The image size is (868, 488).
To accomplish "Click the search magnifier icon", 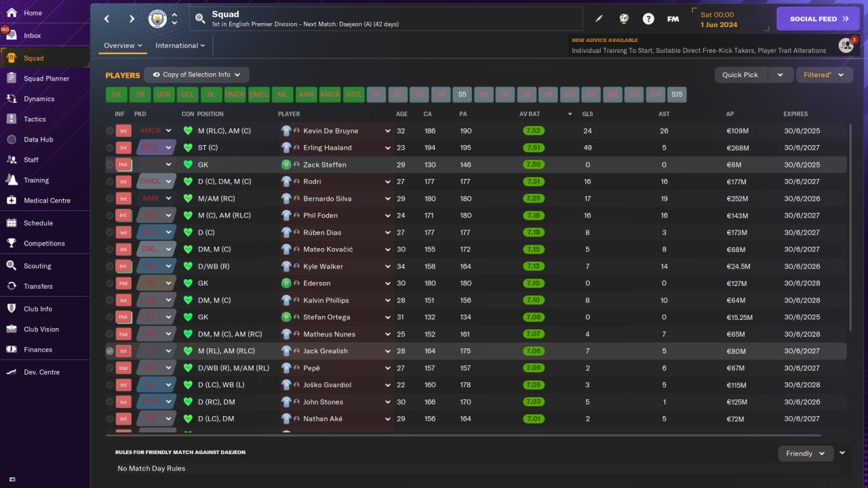I will coord(200,19).
